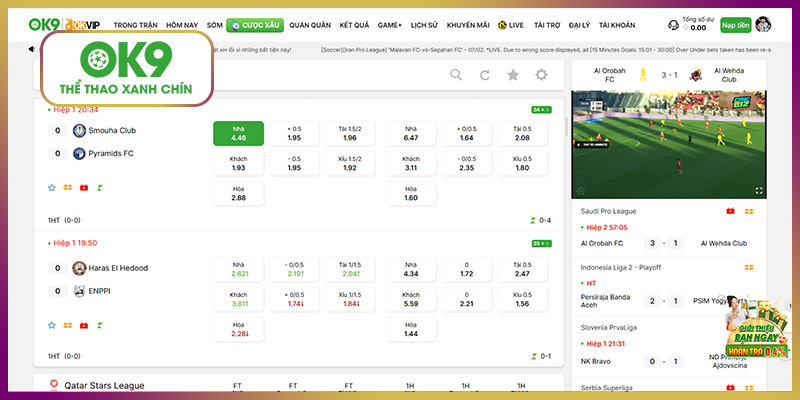The image size is (800, 400).
Task: Open live stream icon for Smouha Club match
Action: tap(83, 187)
